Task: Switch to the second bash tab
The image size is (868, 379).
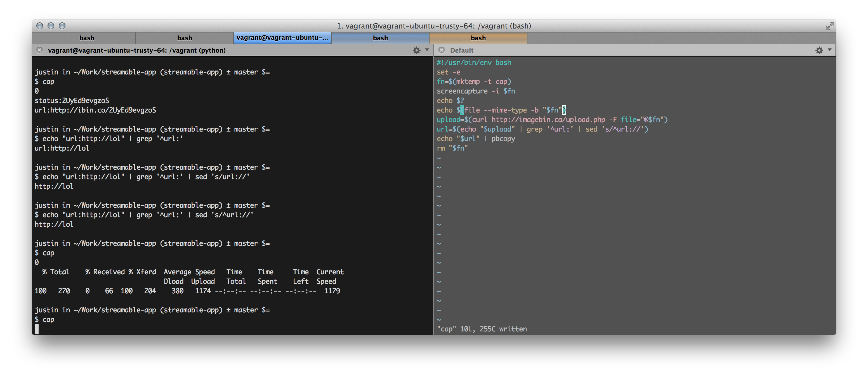Action: 185,38
